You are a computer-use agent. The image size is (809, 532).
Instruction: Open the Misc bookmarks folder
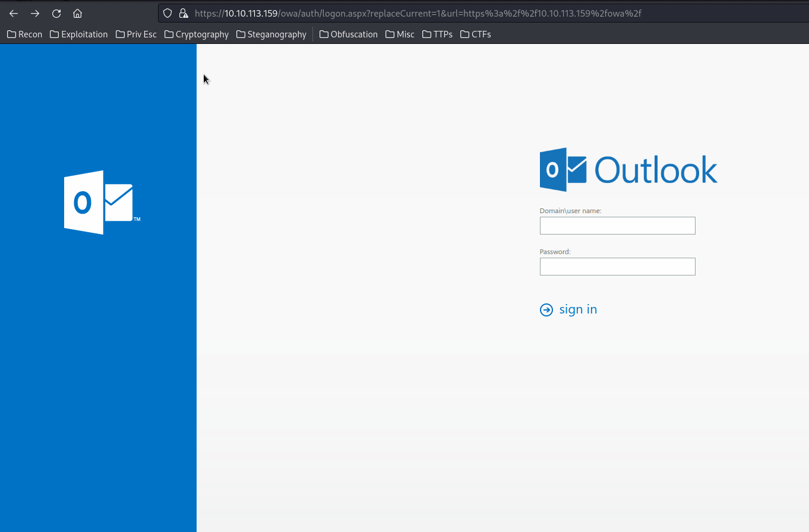point(400,34)
